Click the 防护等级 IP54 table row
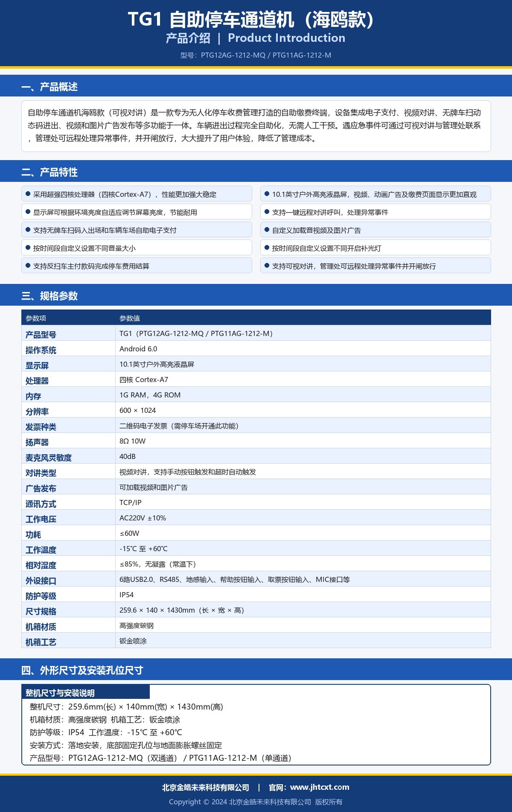Screen dimensions: 512x812 (256, 595)
